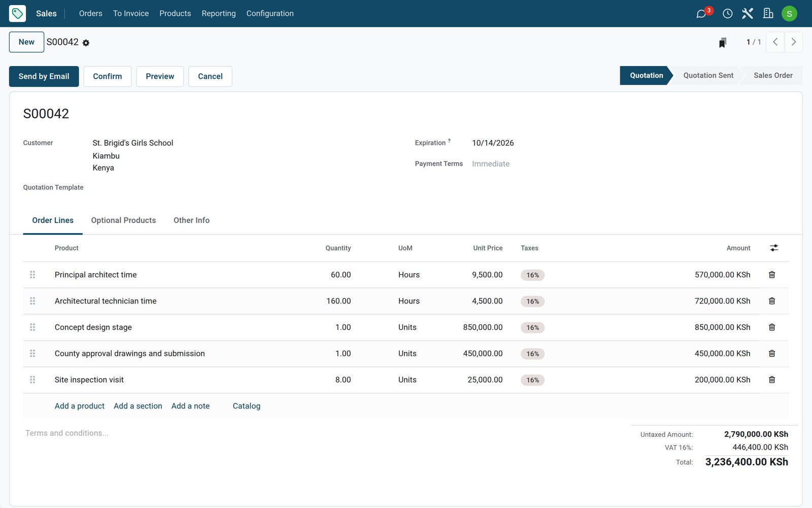Open the Configuration menu
The image size is (812, 508).
270,14
